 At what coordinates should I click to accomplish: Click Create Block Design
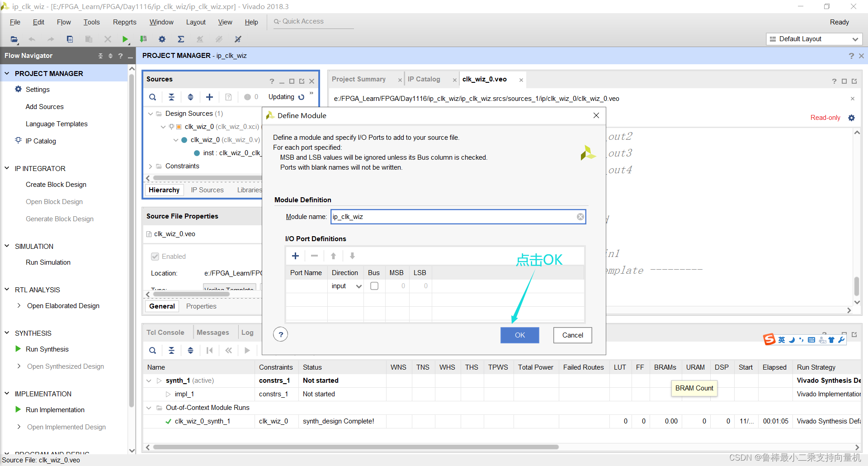click(x=56, y=185)
